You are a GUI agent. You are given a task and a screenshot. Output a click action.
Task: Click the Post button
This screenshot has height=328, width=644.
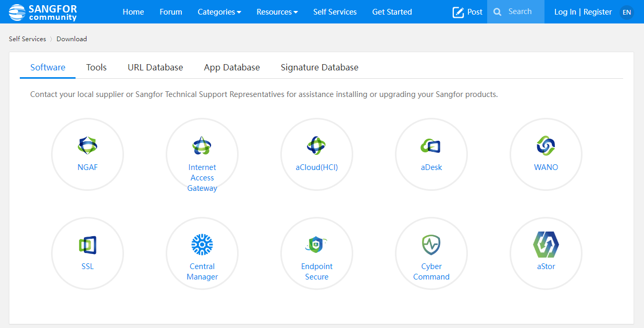coord(467,12)
